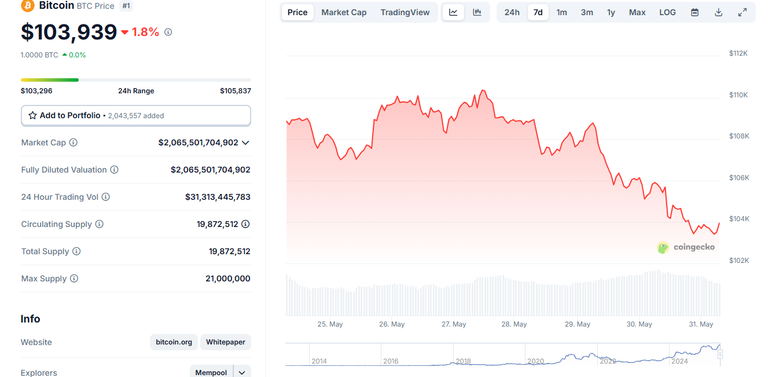Open the Whitepaper link
The height and width of the screenshot is (377, 768).
coord(225,342)
